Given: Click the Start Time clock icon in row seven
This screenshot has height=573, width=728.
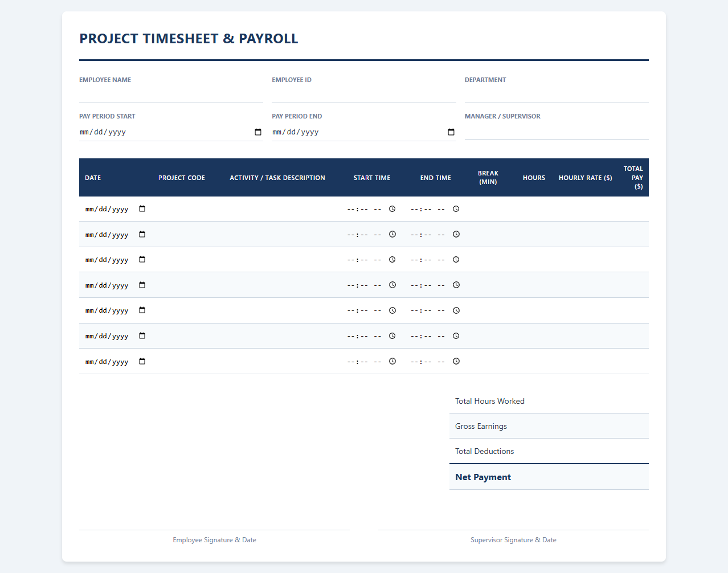Looking at the screenshot, I should coord(392,361).
